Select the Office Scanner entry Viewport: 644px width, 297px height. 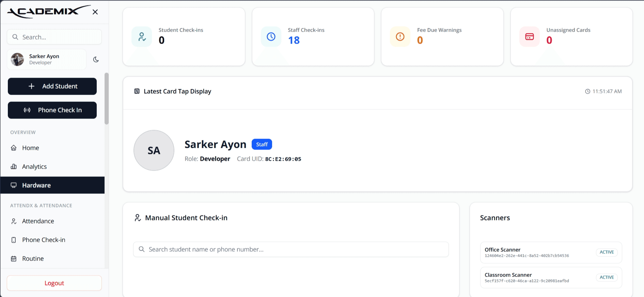click(551, 252)
